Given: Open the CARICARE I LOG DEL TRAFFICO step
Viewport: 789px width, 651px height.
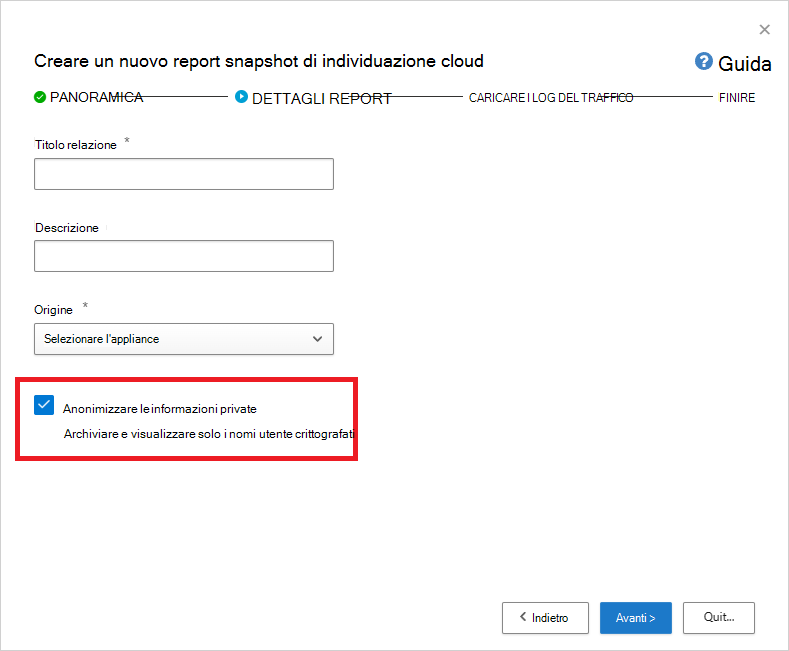Looking at the screenshot, I should (x=551, y=98).
